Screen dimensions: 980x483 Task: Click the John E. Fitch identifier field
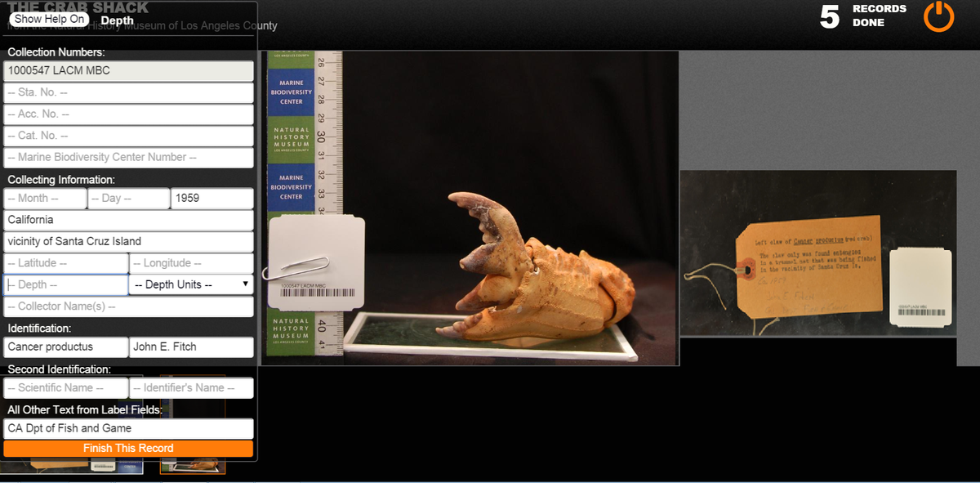click(192, 347)
